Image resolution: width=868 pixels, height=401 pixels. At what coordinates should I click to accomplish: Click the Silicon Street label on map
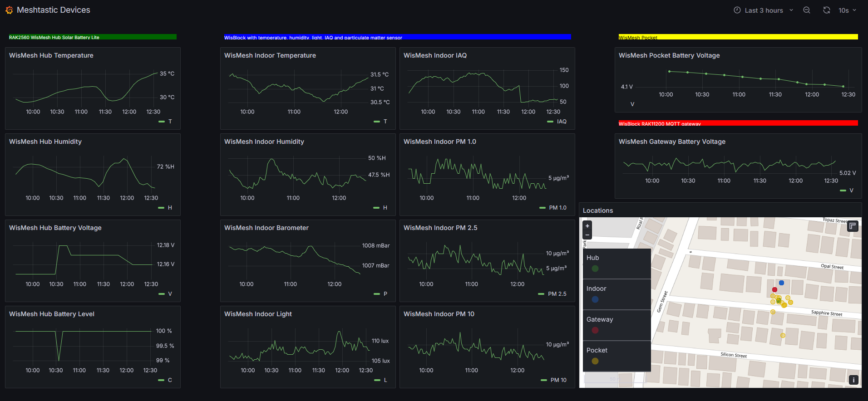734,355
